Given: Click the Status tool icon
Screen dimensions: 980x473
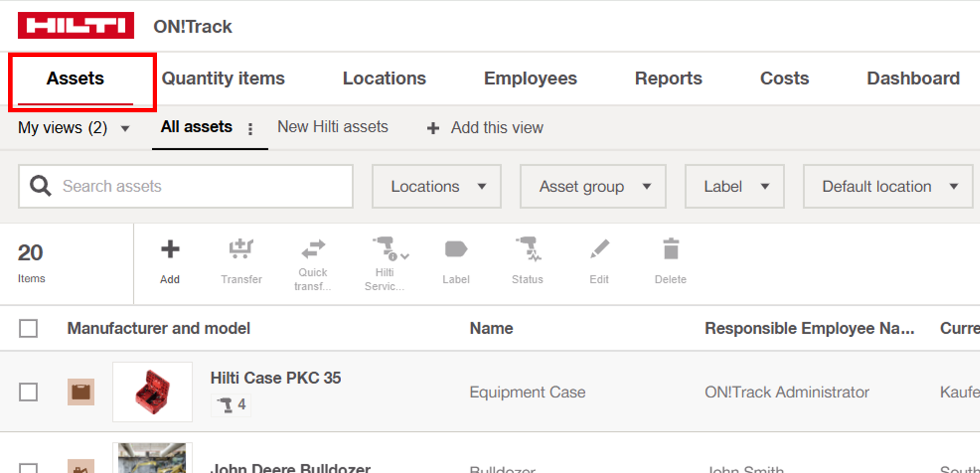Looking at the screenshot, I should click(x=527, y=249).
